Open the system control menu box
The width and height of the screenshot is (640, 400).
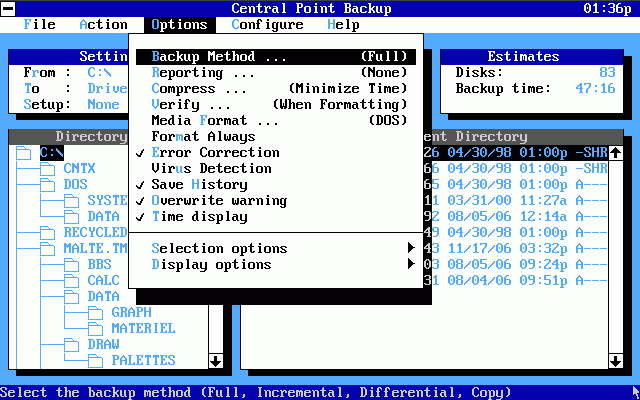(8, 8)
